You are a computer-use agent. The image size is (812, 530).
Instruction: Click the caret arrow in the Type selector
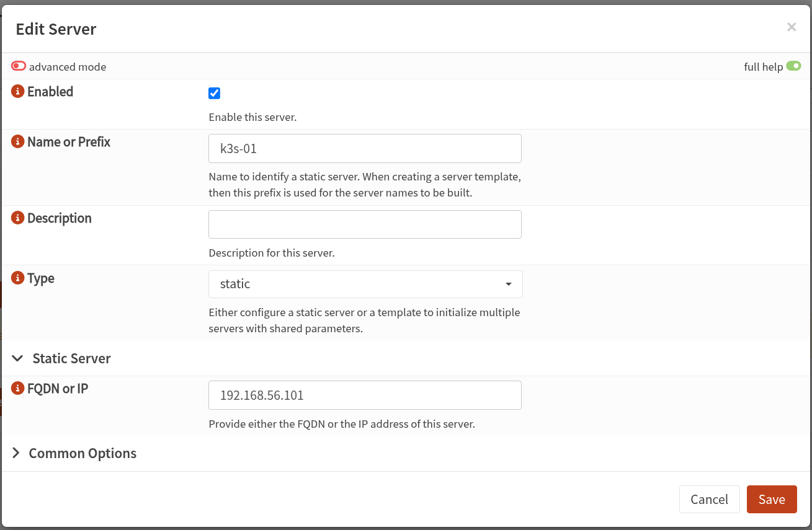509,285
